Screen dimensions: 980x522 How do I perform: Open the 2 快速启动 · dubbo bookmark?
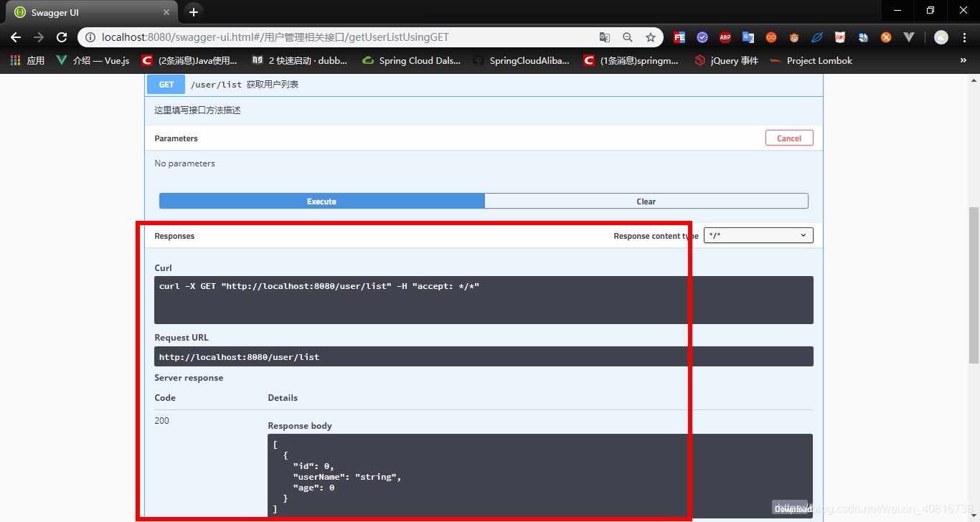pos(300,61)
